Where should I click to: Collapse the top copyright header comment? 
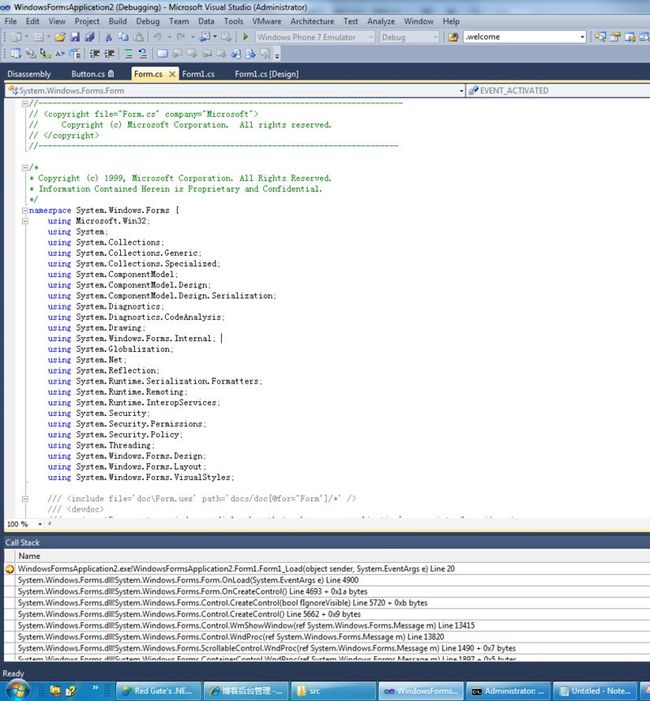click(x=25, y=103)
